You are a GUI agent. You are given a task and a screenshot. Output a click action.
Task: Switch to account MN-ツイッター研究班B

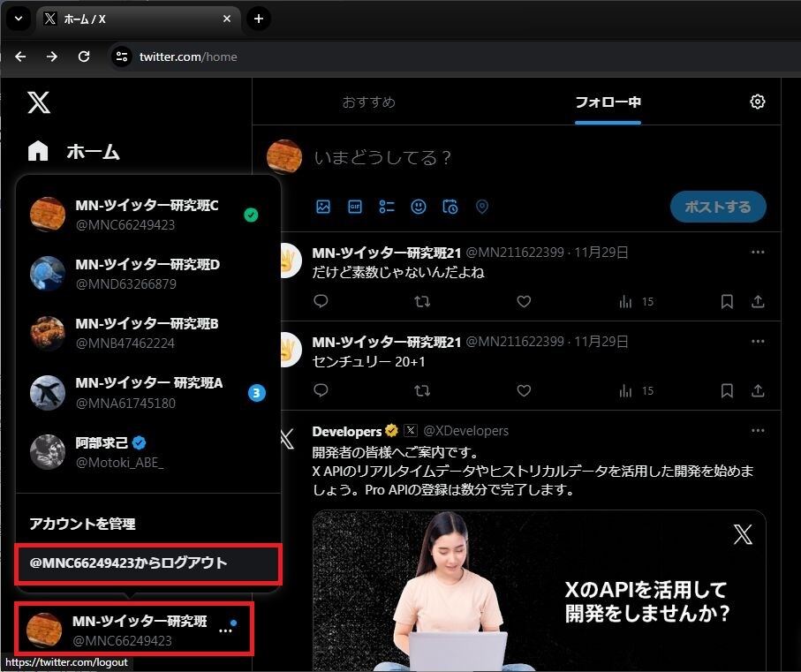coord(148,333)
